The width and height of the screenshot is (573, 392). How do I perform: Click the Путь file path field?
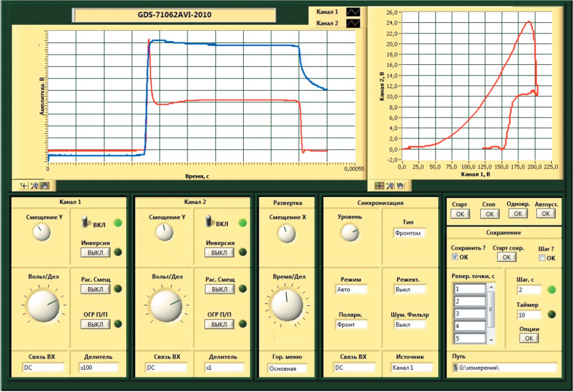click(x=505, y=368)
